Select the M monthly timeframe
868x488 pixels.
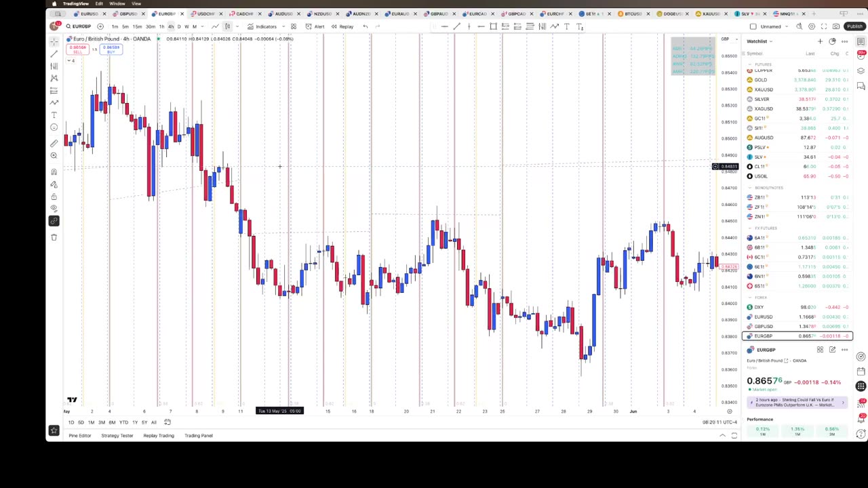pos(195,26)
